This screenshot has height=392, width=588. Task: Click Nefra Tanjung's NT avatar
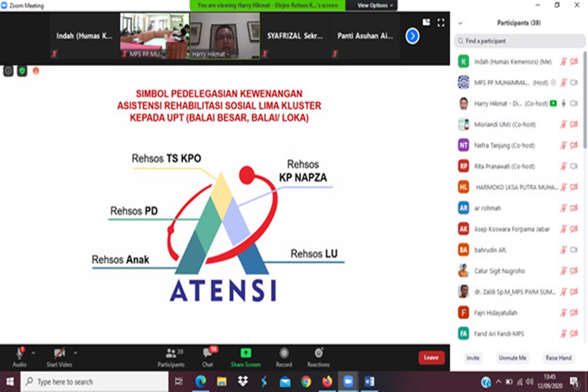point(464,145)
